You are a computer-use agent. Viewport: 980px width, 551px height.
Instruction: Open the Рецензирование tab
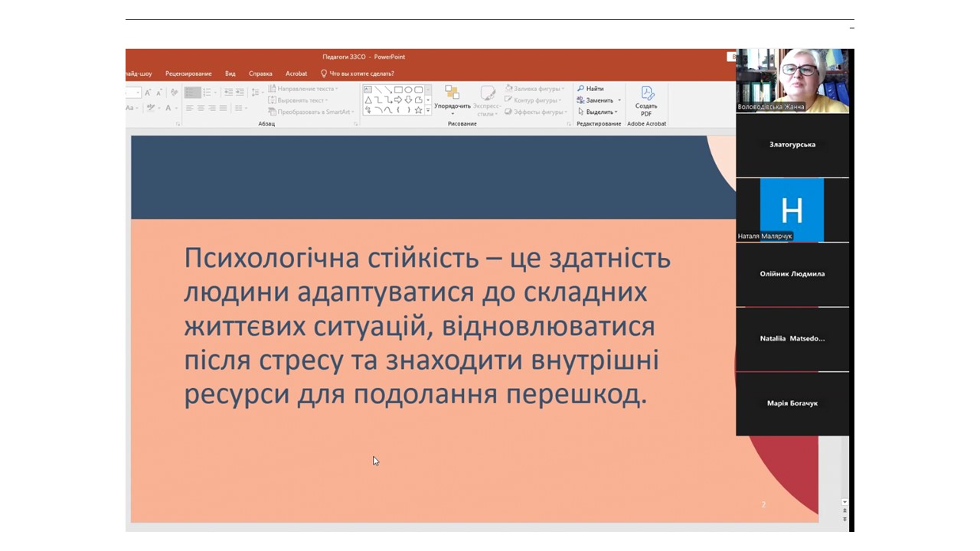tap(188, 73)
